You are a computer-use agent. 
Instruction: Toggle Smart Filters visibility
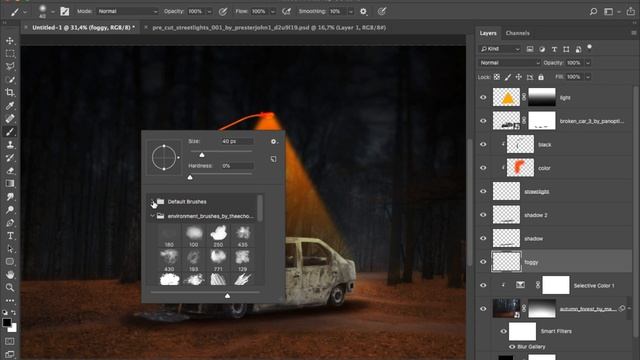[x=503, y=331]
